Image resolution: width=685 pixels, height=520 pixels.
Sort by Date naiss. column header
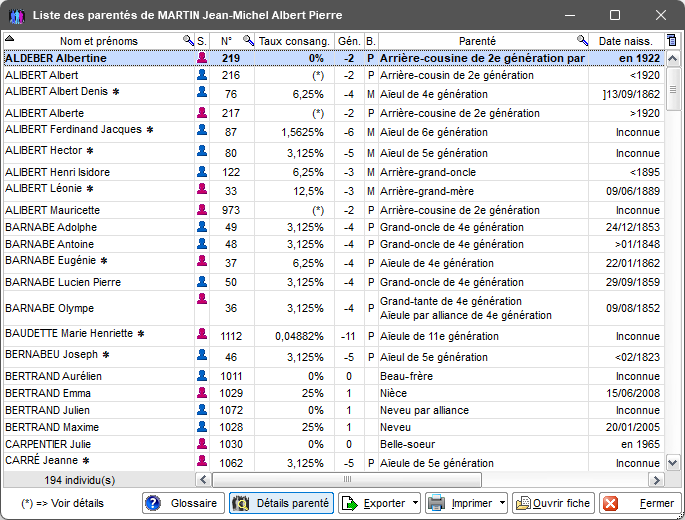(625, 41)
